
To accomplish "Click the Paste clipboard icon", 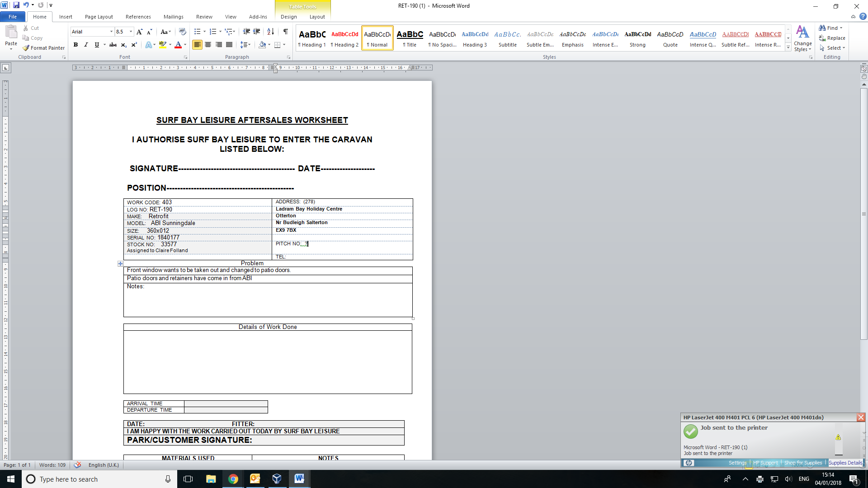I will 11,33.
